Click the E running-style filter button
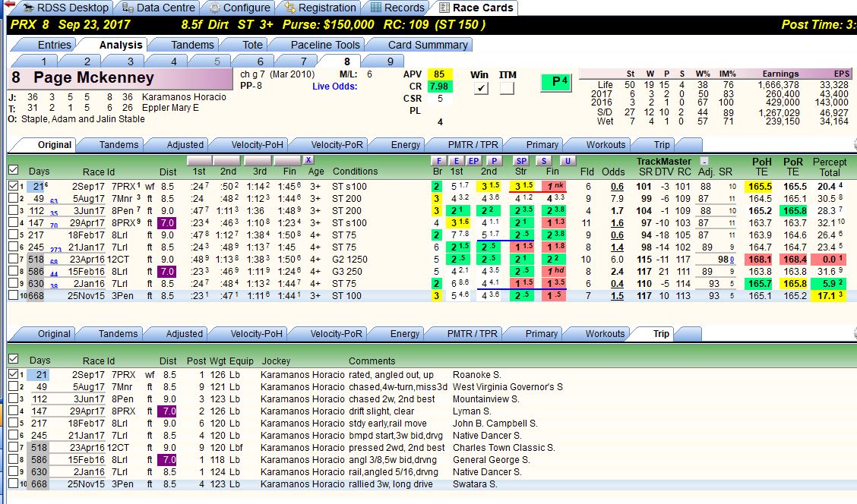The width and height of the screenshot is (857, 504). click(x=456, y=161)
